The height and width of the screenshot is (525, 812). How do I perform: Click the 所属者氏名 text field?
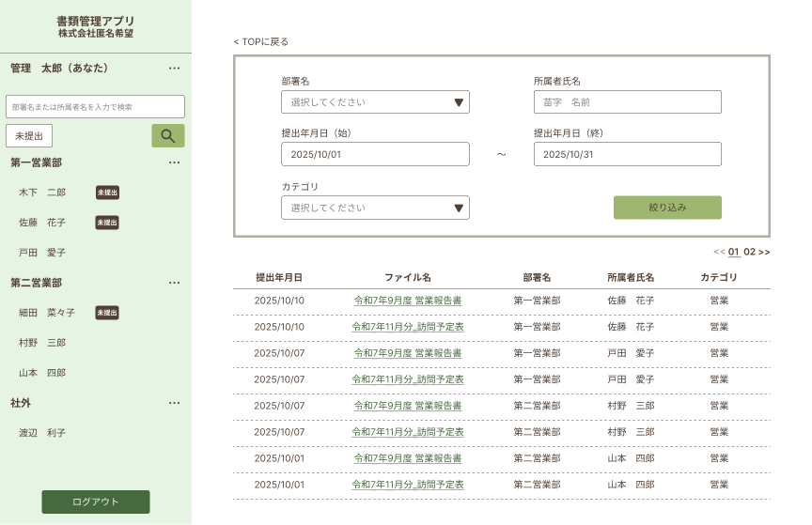coord(627,101)
